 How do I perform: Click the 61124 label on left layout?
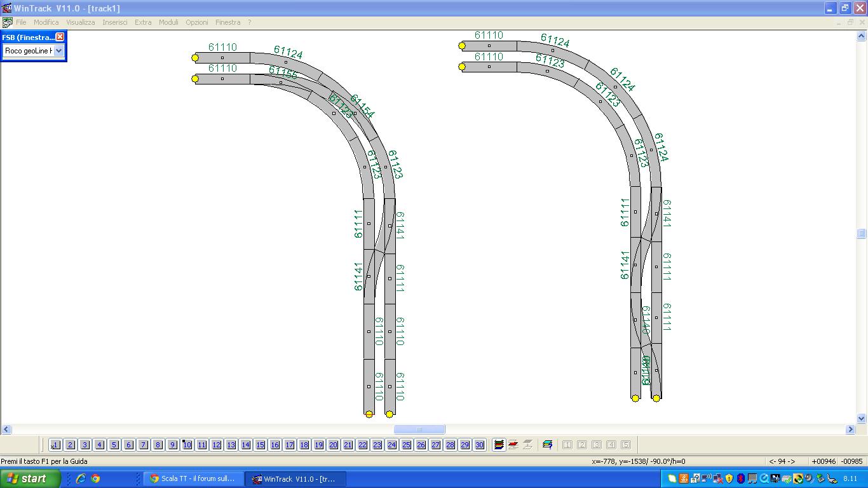[x=288, y=52]
